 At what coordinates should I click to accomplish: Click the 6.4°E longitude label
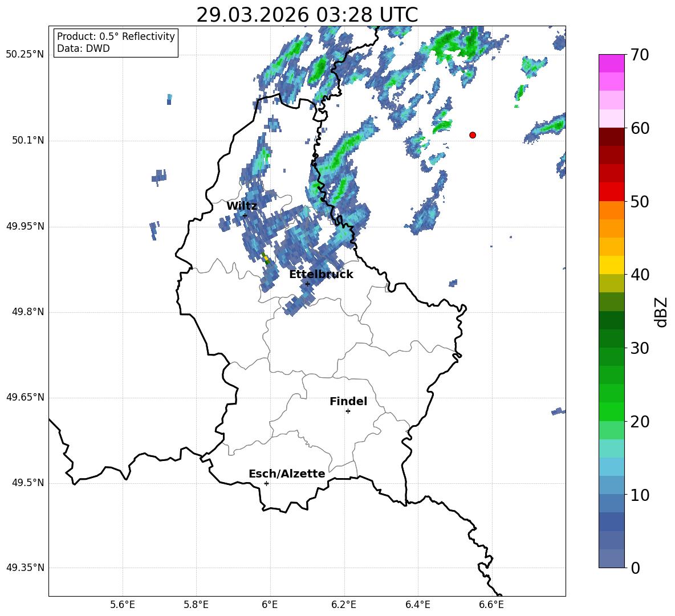(417, 605)
